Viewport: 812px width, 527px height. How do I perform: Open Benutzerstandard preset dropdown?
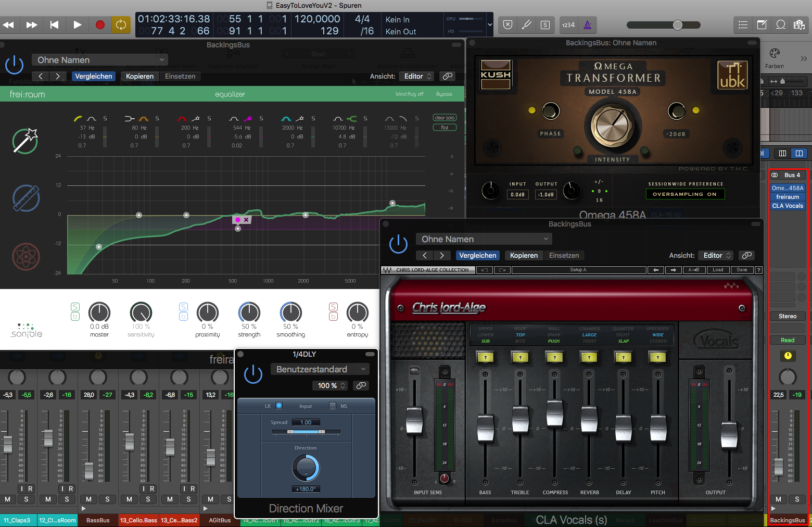[320, 369]
